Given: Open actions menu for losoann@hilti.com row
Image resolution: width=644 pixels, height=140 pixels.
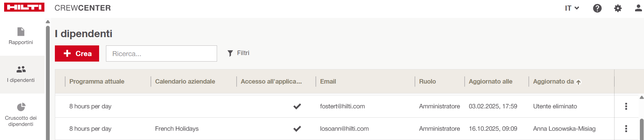Looking at the screenshot, I should (x=626, y=129).
